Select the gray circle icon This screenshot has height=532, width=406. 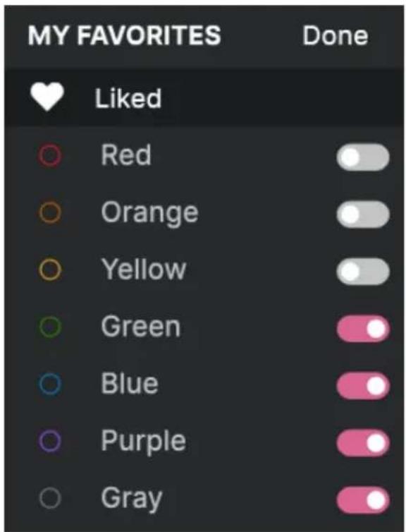(x=50, y=498)
